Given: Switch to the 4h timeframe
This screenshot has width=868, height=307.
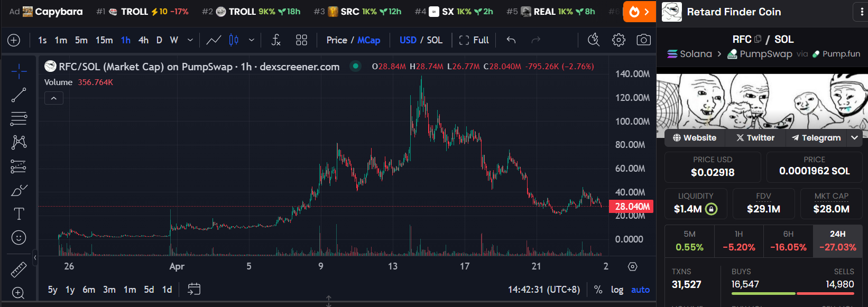Looking at the screenshot, I should (143, 40).
